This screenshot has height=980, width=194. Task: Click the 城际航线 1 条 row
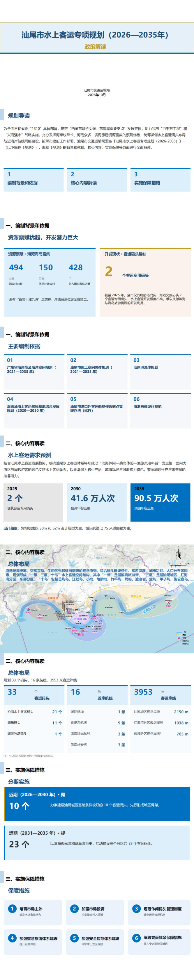pyautogui.click(x=98, y=711)
